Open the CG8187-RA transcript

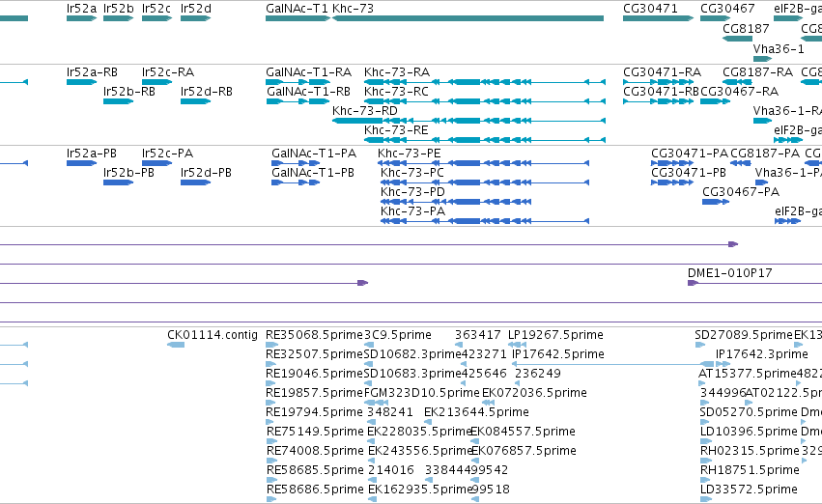738,82
